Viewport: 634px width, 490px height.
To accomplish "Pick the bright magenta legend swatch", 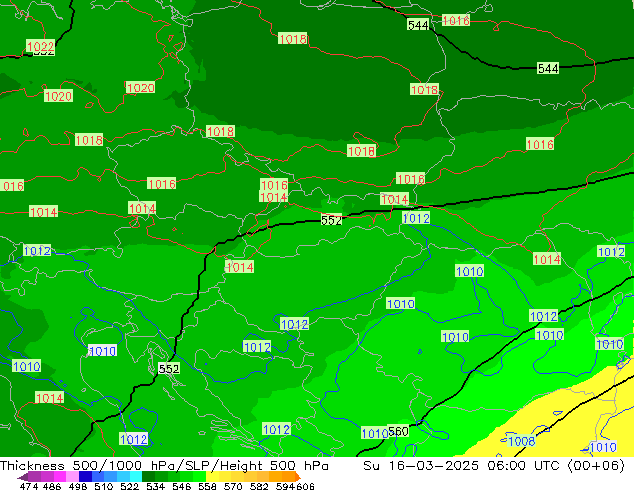I will coord(59,476).
